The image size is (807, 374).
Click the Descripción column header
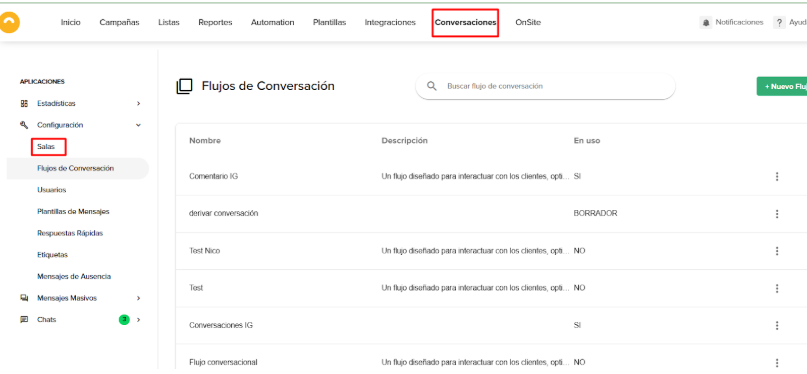point(405,140)
